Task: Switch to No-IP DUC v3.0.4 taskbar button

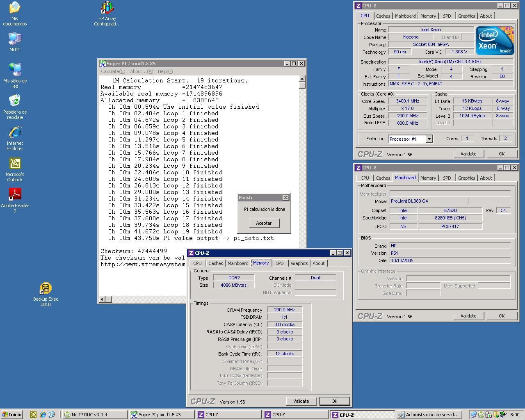Action: (95, 415)
